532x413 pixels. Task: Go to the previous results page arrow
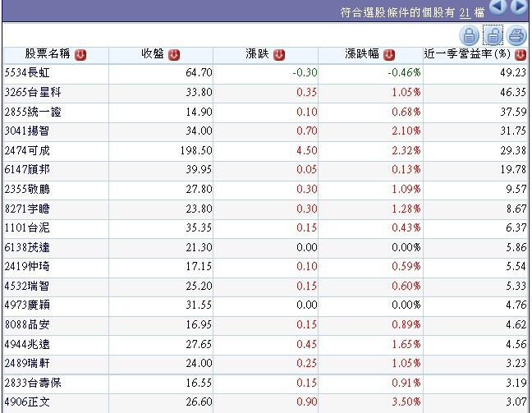[x=498, y=7]
